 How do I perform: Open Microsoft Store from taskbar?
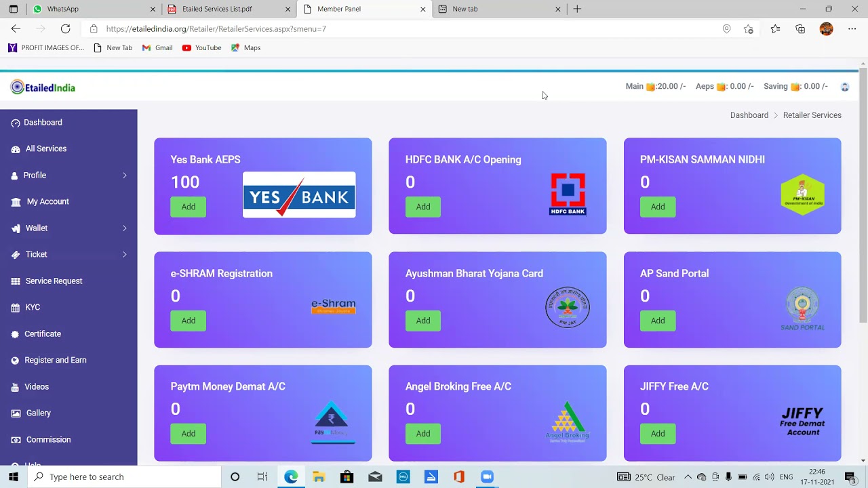point(347,476)
